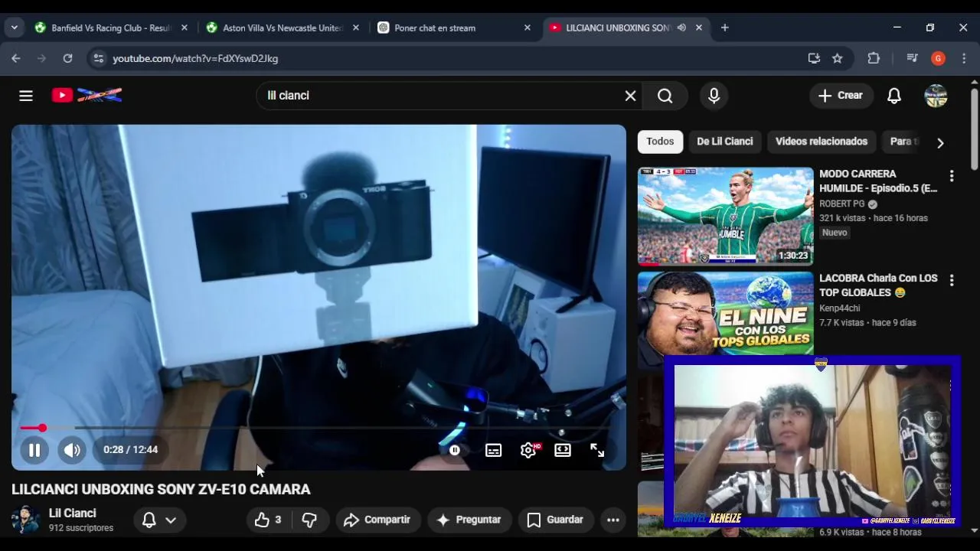The height and width of the screenshot is (551, 980).
Task: Select the De Lil Cianci chip
Action: pos(725,142)
